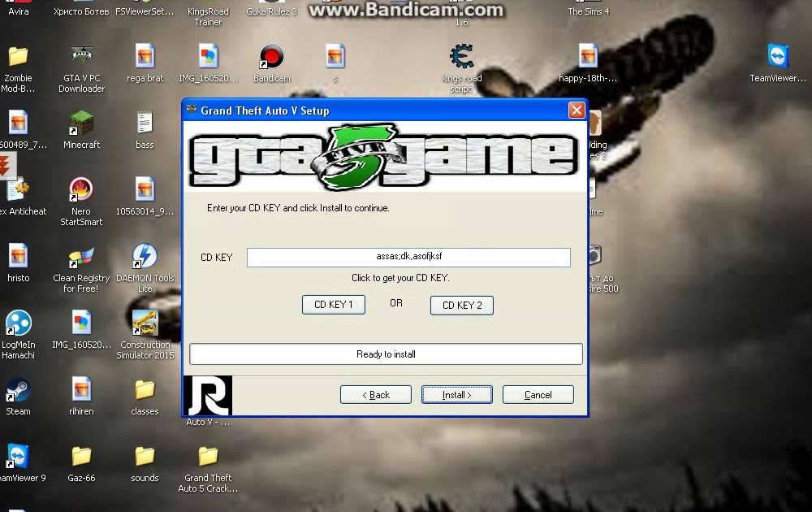This screenshot has height=512, width=812.
Task: Focus the CD KEY text field
Action: pyautogui.click(x=408, y=257)
